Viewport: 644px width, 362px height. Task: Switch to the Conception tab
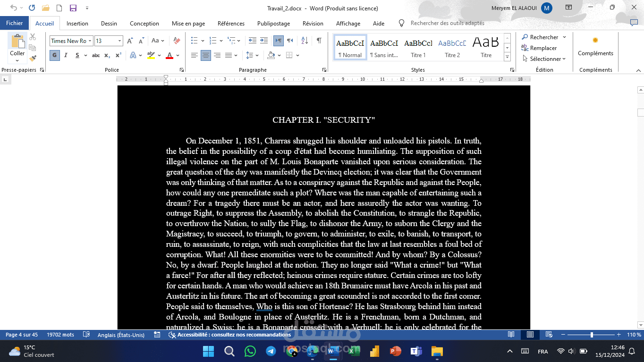pyautogui.click(x=144, y=23)
